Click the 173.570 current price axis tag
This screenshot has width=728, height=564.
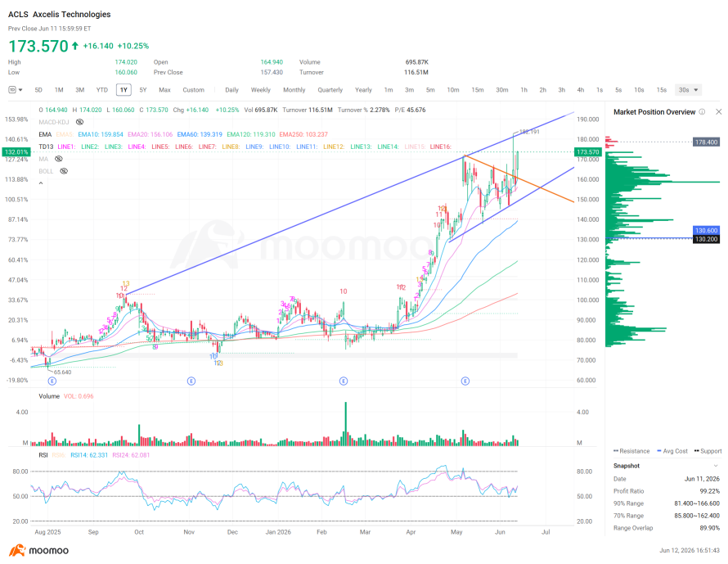point(587,152)
